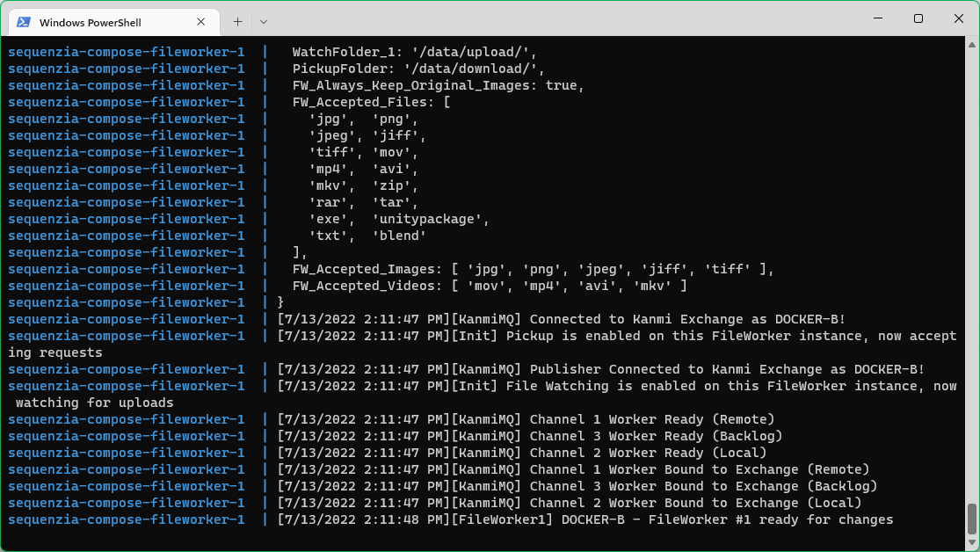Close the Windows PowerShell tab
Viewport: 980px width, 552px height.
click(x=200, y=22)
